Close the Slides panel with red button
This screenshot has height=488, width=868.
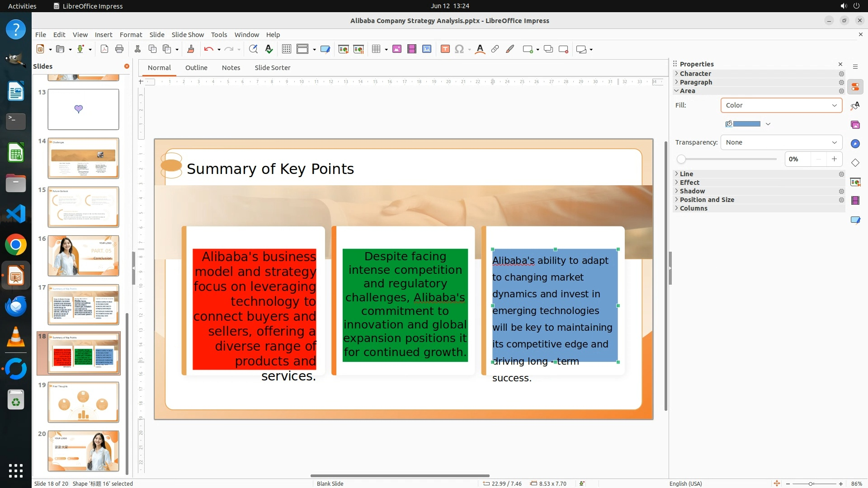[x=127, y=66]
